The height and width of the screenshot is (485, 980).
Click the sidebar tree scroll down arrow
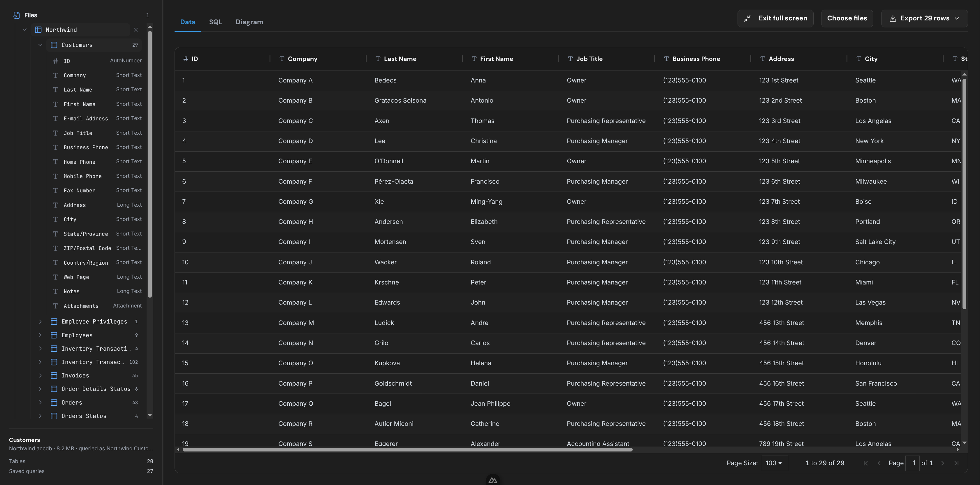click(x=150, y=415)
